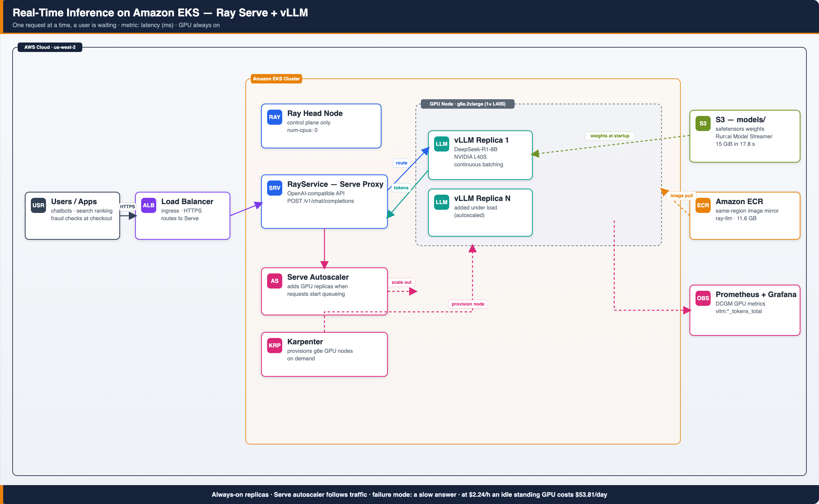Click the weights at startup label
Viewport: 819px width, 504px height.
[x=610, y=136]
